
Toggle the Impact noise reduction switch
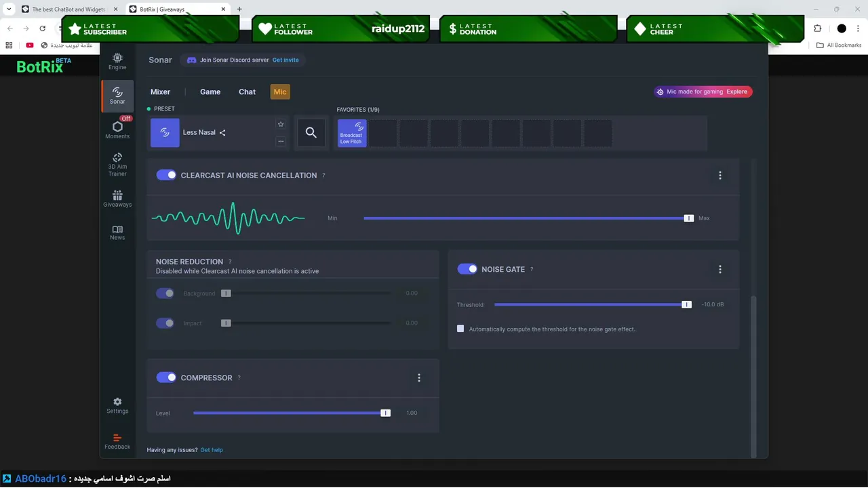tap(165, 323)
